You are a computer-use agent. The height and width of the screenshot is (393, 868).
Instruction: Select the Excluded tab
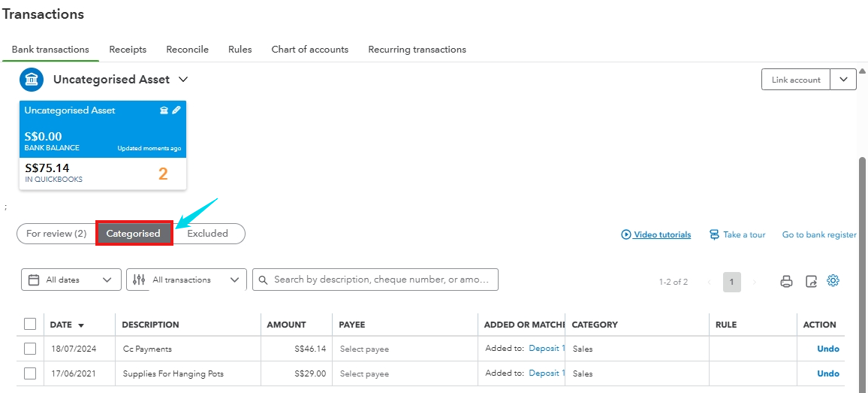click(207, 234)
